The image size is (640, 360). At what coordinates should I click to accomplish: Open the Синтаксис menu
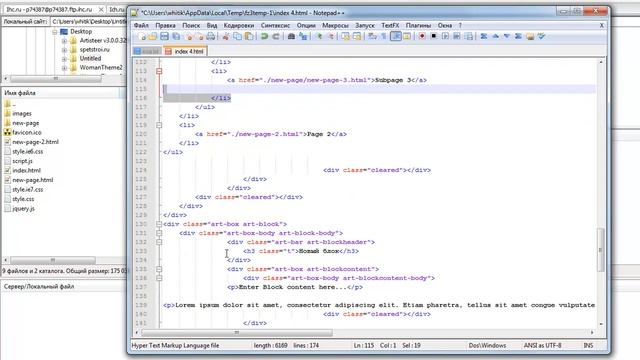(276, 25)
